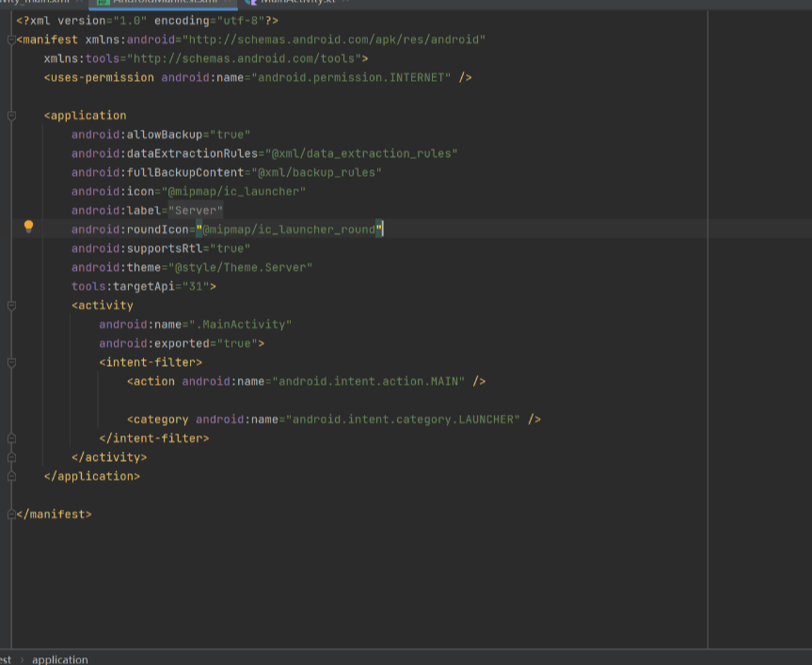The image size is (812, 665).
Task: Click fold end marker beside closing intent-filter tag
Action: [x=11, y=438]
